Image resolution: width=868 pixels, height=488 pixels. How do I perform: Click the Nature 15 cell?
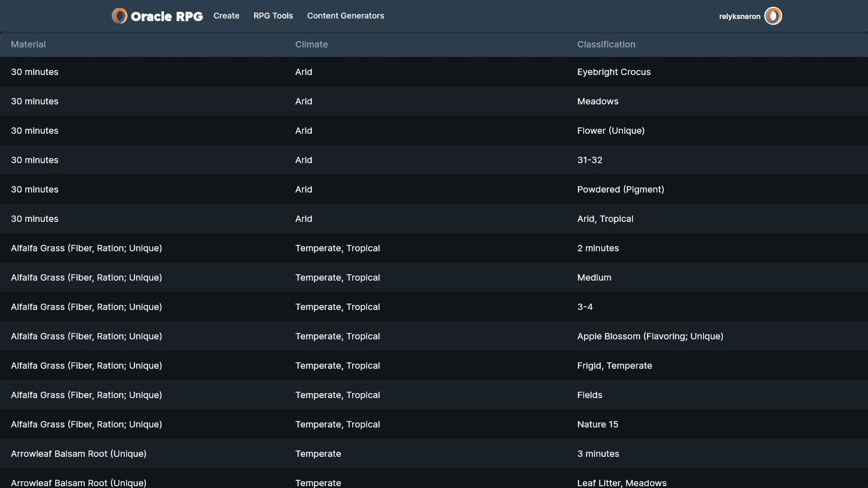click(598, 424)
